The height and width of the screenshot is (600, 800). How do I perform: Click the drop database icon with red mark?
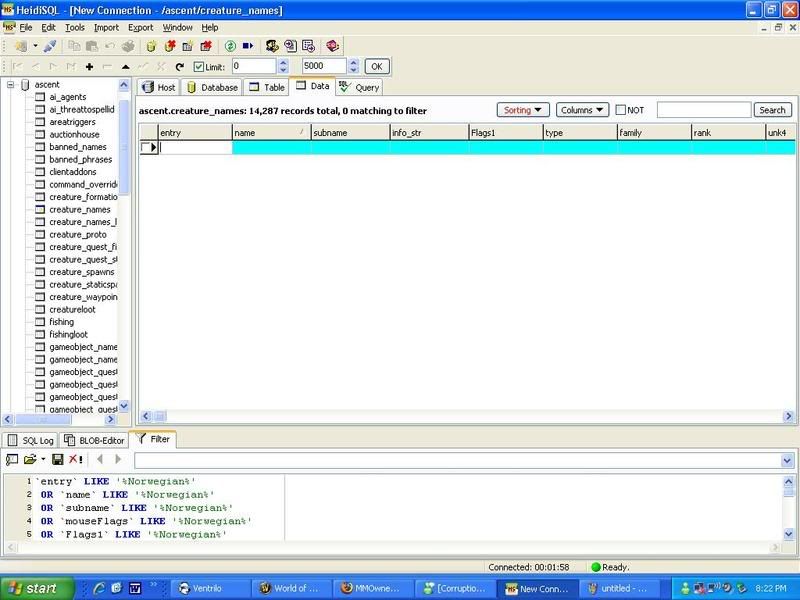(x=170, y=46)
